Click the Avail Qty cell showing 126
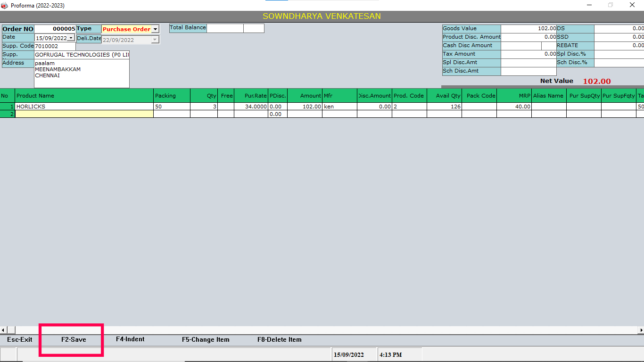The image size is (644, 362). pyautogui.click(x=445, y=107)
